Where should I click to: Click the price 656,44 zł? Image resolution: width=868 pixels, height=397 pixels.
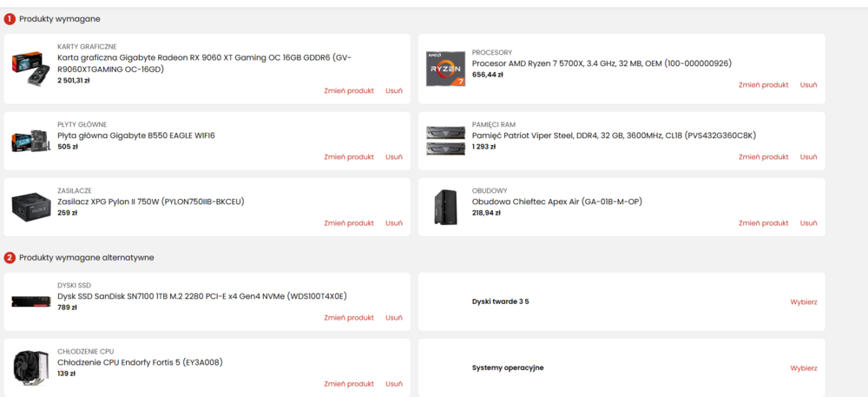pos(487,75)
